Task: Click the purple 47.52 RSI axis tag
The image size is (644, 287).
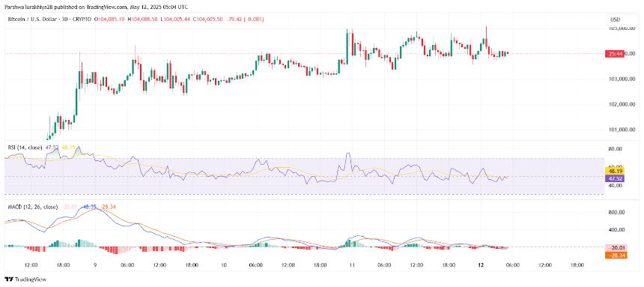Action: tap(615, 178)
